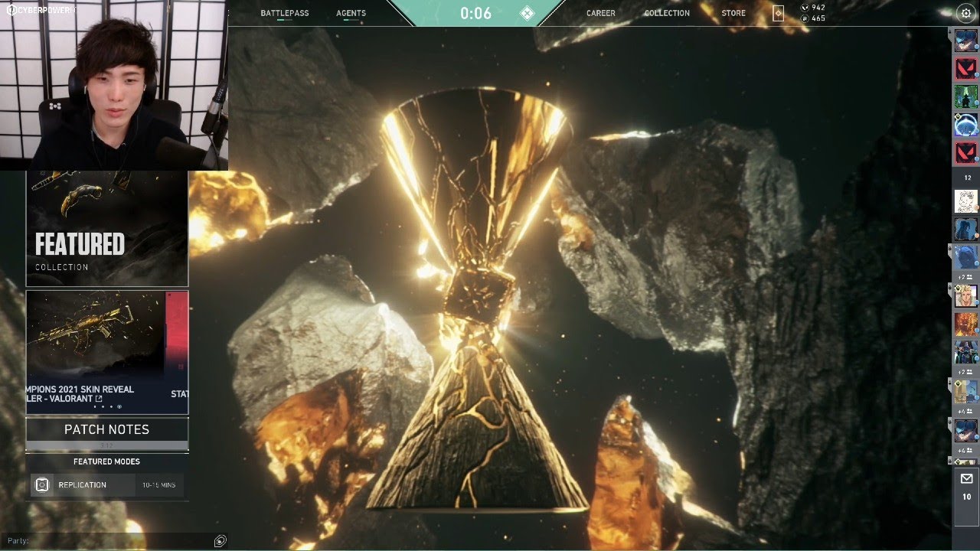
Task: Select the fiery orange friend avatar
Action: (966, 324)
